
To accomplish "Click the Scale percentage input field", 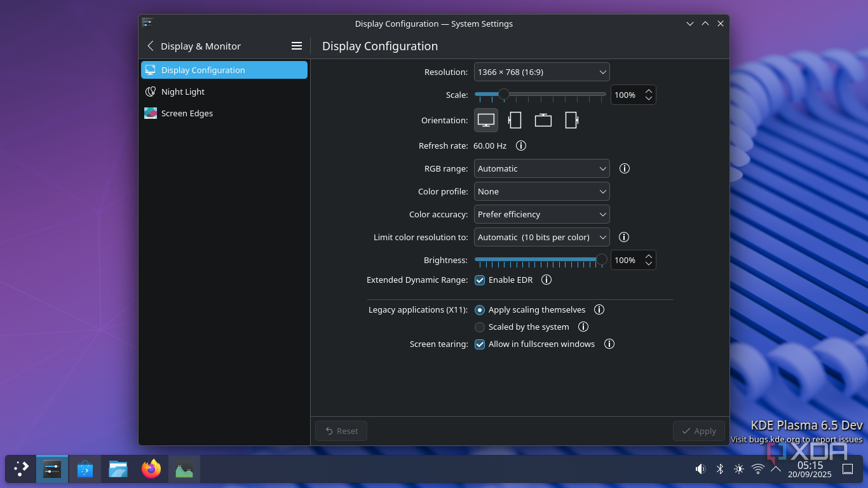I will (x=634, y=95).
